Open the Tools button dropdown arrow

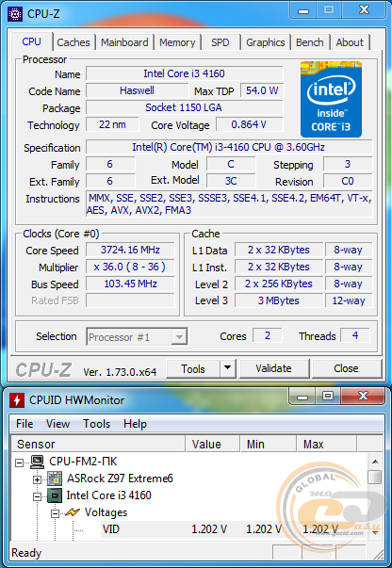click(227, 368)
